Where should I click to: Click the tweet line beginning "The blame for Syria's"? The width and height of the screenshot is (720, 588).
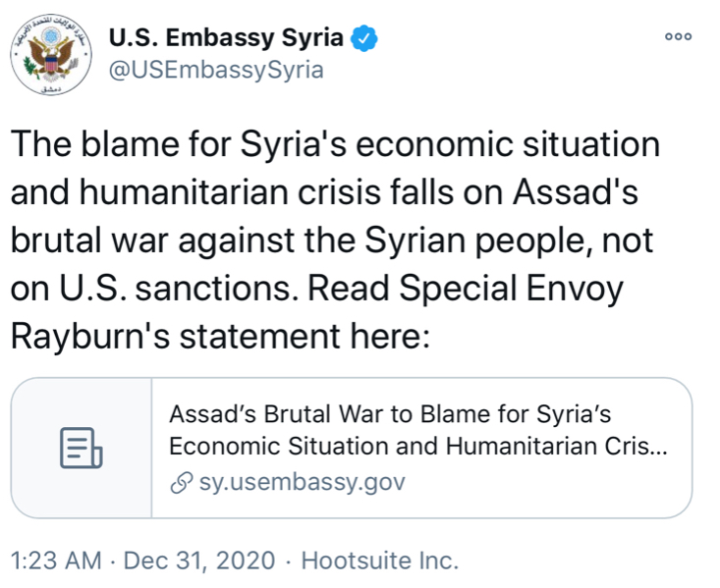[334, 145]
